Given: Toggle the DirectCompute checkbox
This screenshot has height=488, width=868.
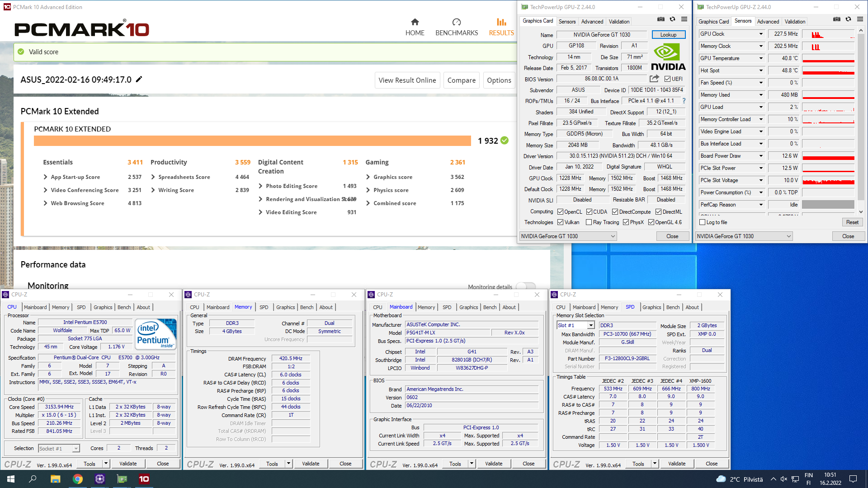Looking at the screenshot, I should (x=615, y=212).
